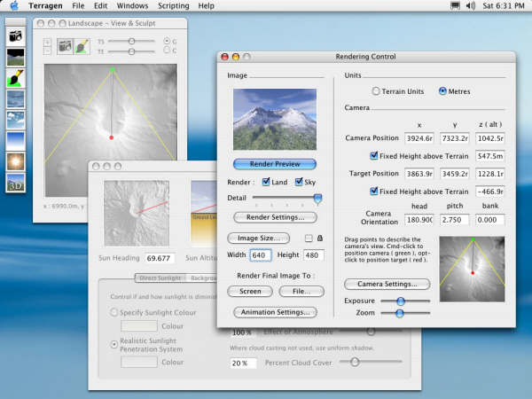Open the Cloudscape icon in the sidebar
Viewport: 532px width, 399px height.
click(x=16, y=120)
